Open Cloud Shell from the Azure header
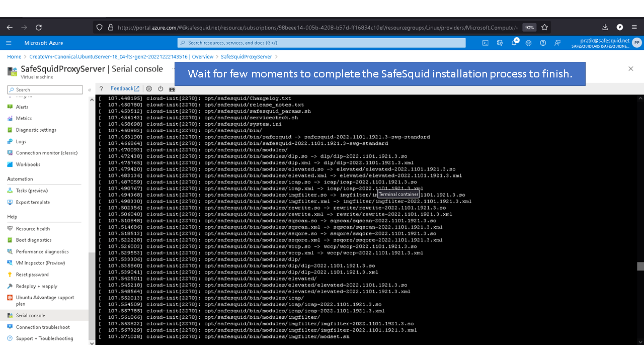This screenshot has height=362, width=644. pyautogui.click(x=485, y=43)
